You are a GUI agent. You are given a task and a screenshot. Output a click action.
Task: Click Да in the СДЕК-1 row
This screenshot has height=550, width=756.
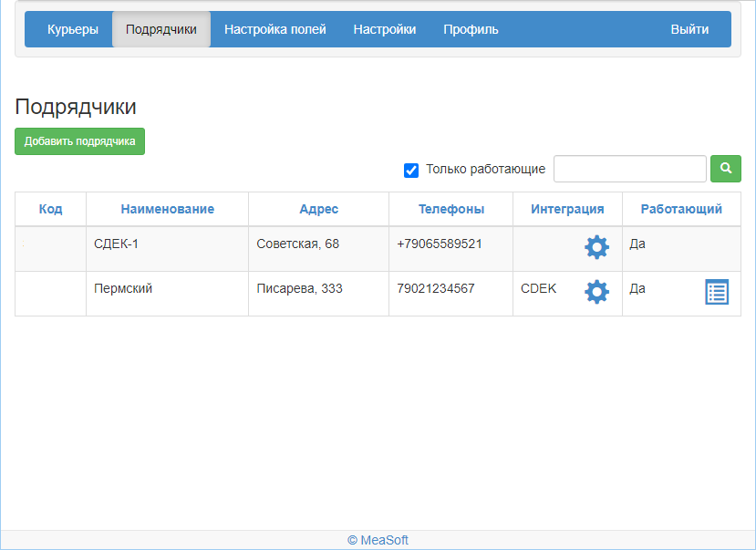point(637,244)
